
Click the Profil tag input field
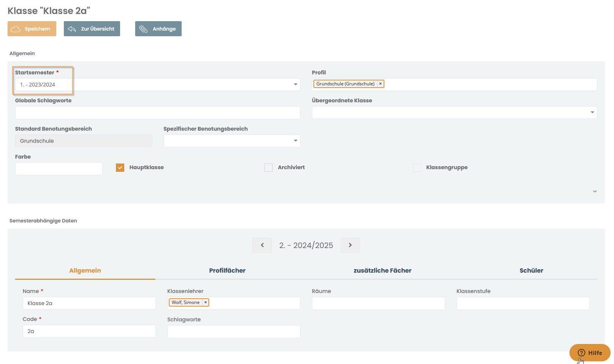(455, 85)
